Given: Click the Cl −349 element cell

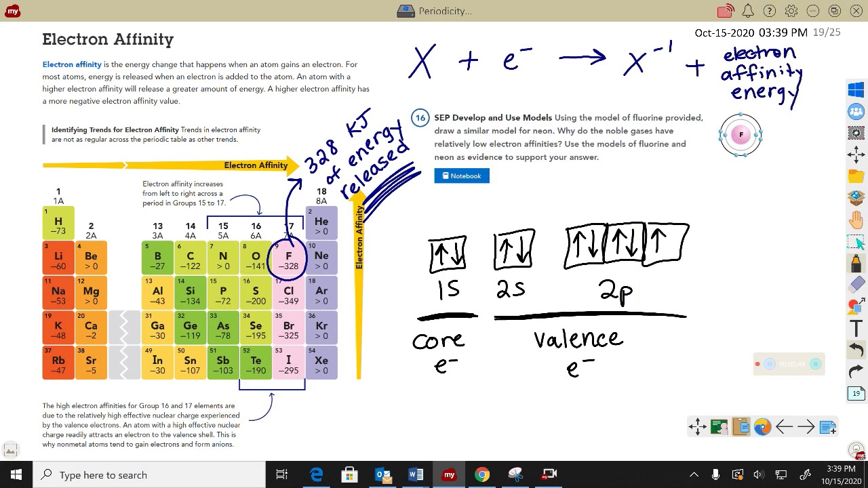Looking at the screenshot, I should 288,294.
